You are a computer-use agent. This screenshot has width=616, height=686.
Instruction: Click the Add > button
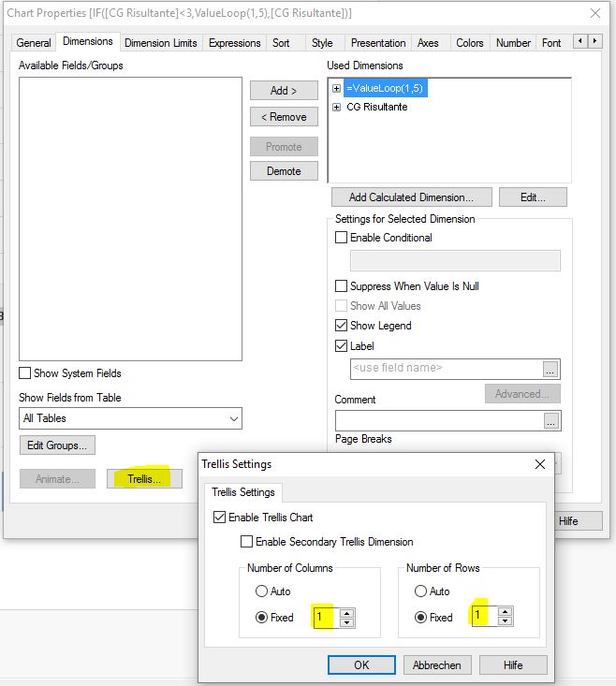click(x=284, y=91)
